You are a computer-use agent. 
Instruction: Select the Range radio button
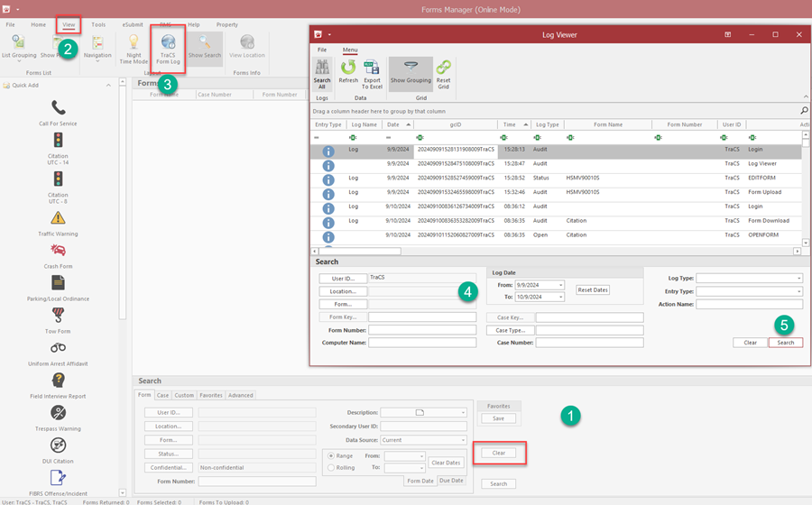330,456
